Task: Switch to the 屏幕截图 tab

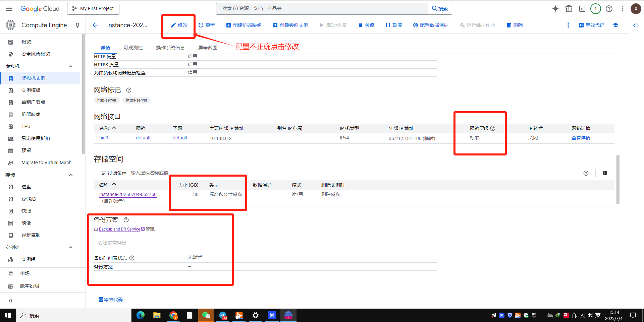Action: coord(208,48)
